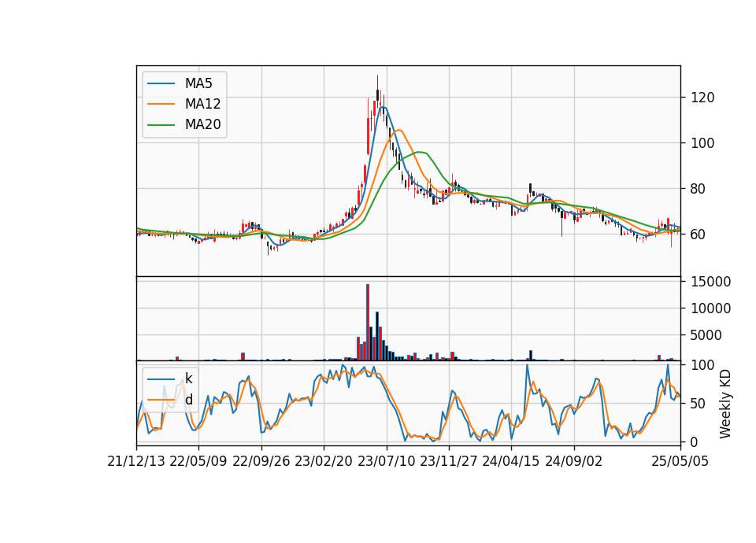Click the x-axis date 22/05/09

[198, 461]
